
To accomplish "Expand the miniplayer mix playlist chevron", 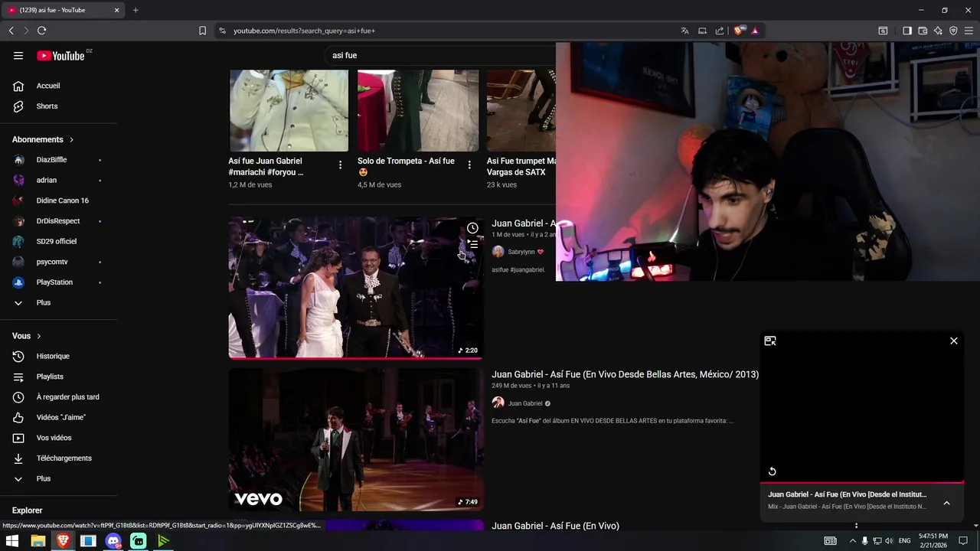I will (x=946, y=503).
